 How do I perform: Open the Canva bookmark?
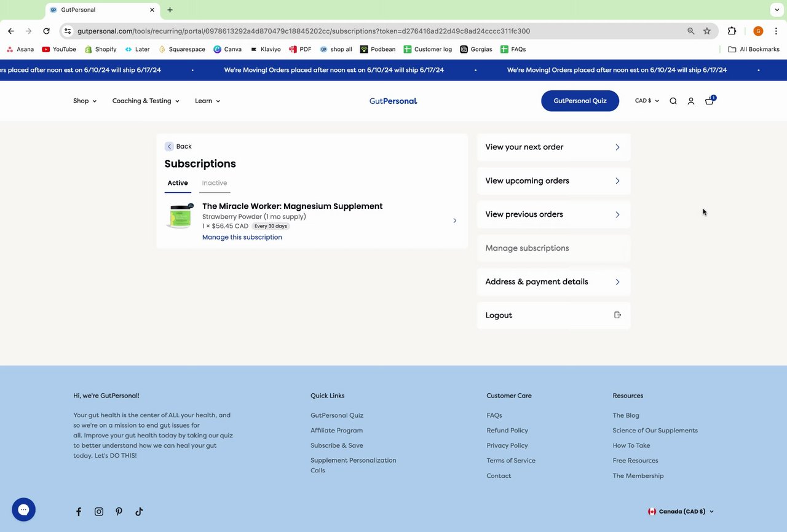(227, 49)
